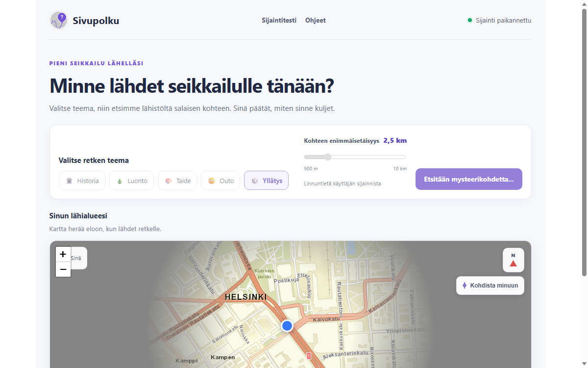
Task: Click the Sivupolku logo icon
Action: pos(59,21)
